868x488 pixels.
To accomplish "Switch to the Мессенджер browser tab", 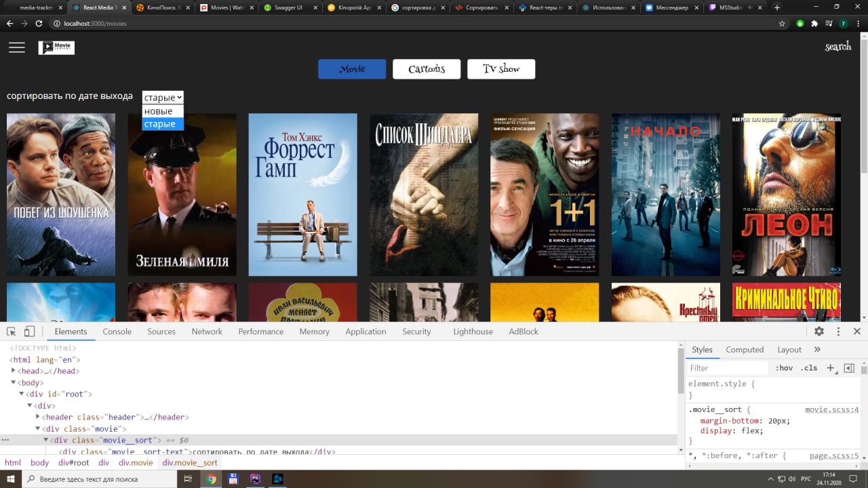I will click(x=671, y=7).
